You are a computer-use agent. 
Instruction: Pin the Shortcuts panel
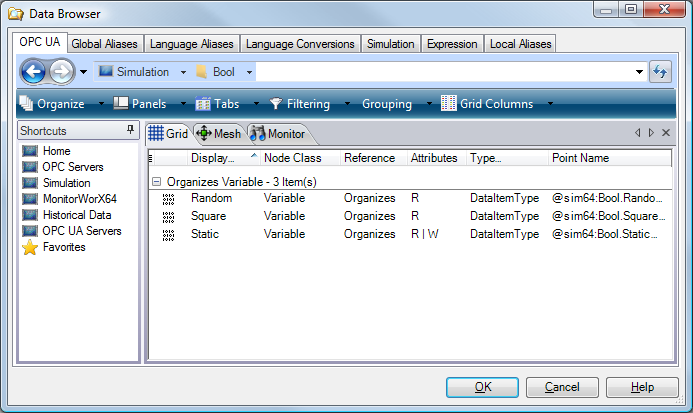point(130,131)
